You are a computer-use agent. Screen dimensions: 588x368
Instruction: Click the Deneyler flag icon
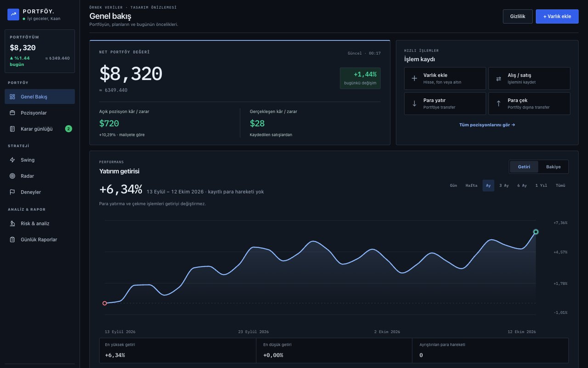12,192
